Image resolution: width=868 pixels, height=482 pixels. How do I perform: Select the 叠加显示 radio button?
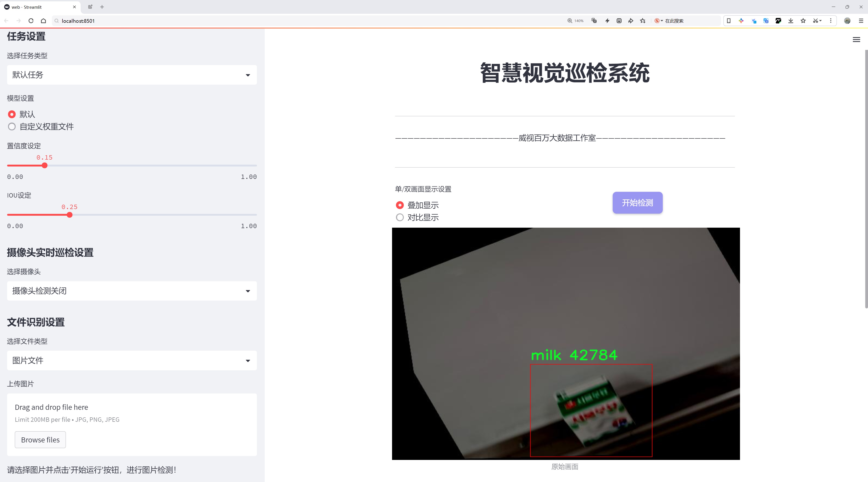[400, 205]
